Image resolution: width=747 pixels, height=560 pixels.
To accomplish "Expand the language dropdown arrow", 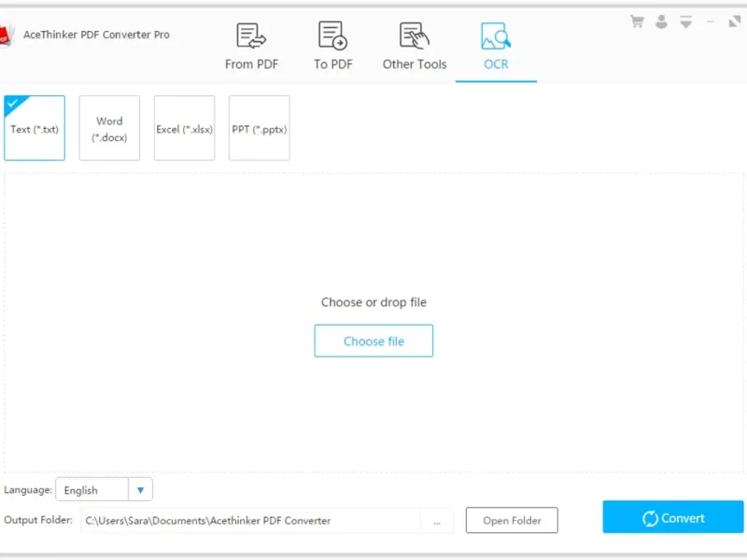I will point(141,489).
